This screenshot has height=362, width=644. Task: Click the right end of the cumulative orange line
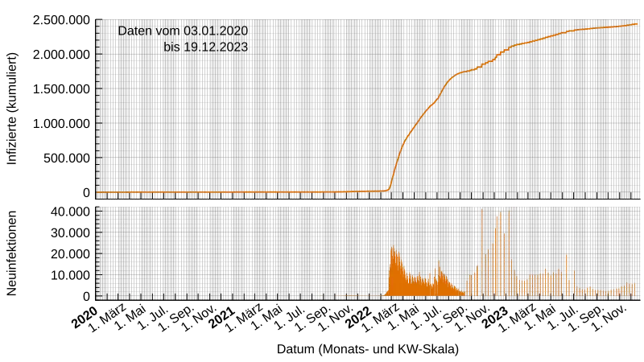pyautogui.click(x=636, y=24)
